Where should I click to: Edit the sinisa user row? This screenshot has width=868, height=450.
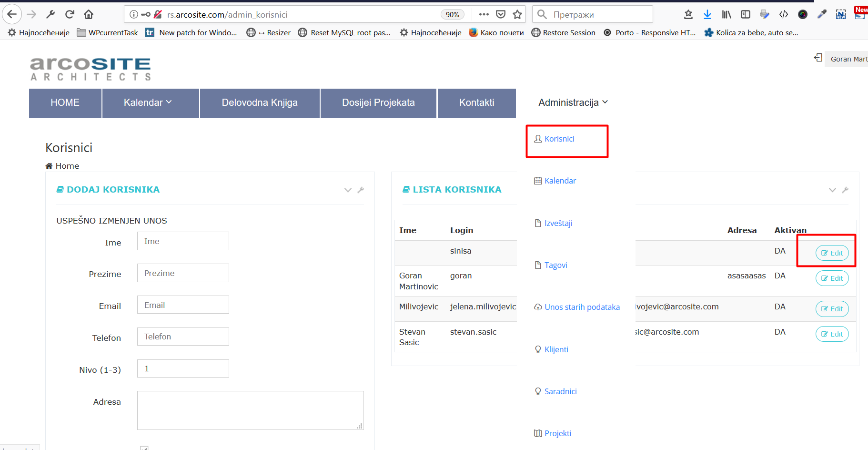pyautogui.click(x=832, y=253)
